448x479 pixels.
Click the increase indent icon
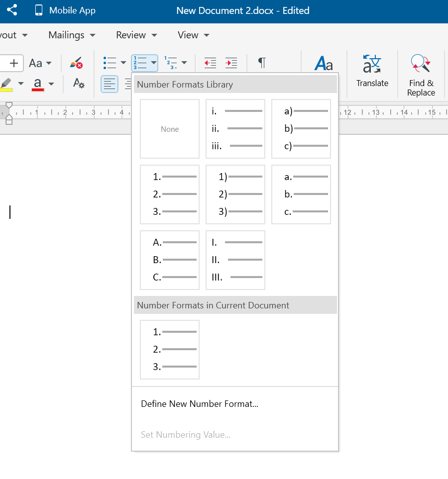[x=231, y=63]
